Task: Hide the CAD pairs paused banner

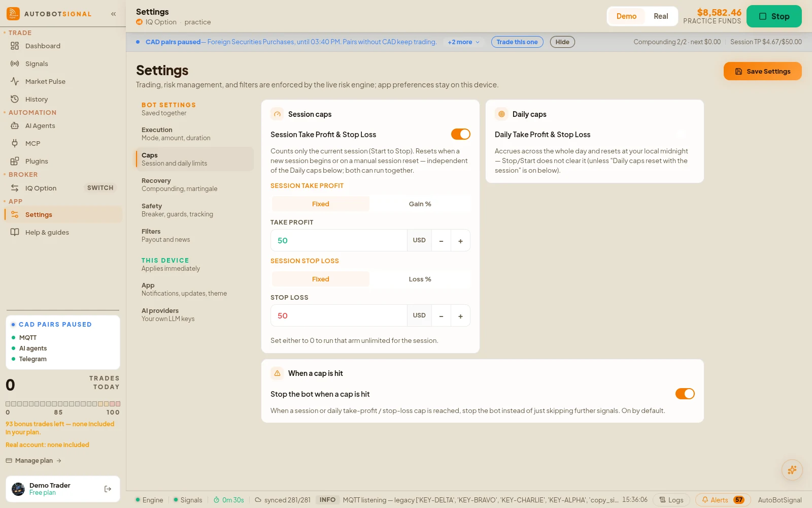Action: coord(562,42)
